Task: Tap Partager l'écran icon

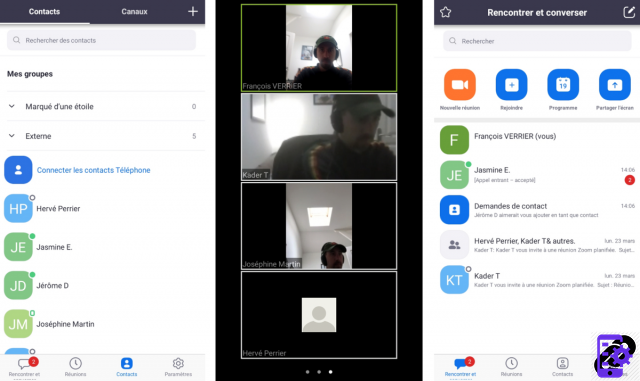Action: coord(615,85)
